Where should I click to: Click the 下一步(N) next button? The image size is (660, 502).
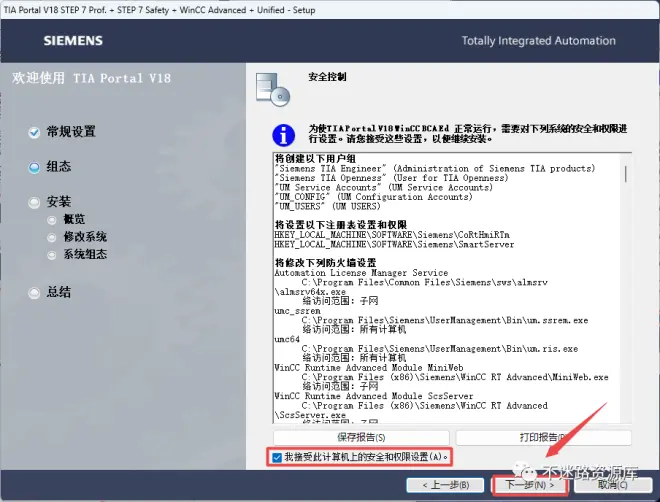[x=530, y=485]
